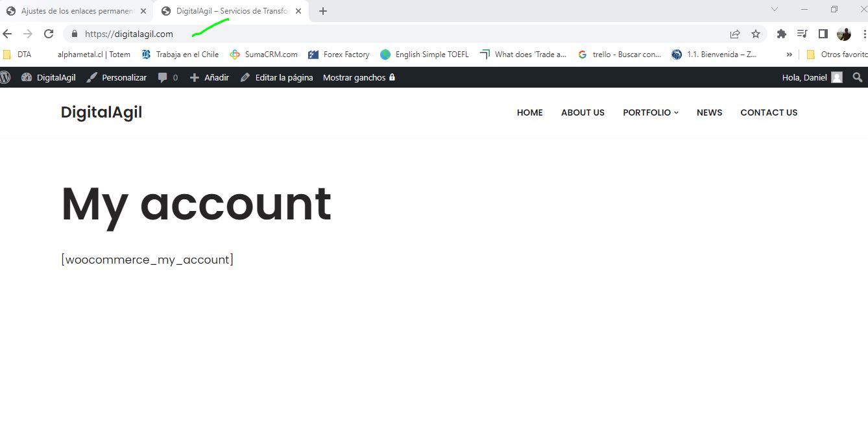Viewport: 868px width, 422px height.
Task: Open the comments bubble in admin bar
Action: [167, 77]
